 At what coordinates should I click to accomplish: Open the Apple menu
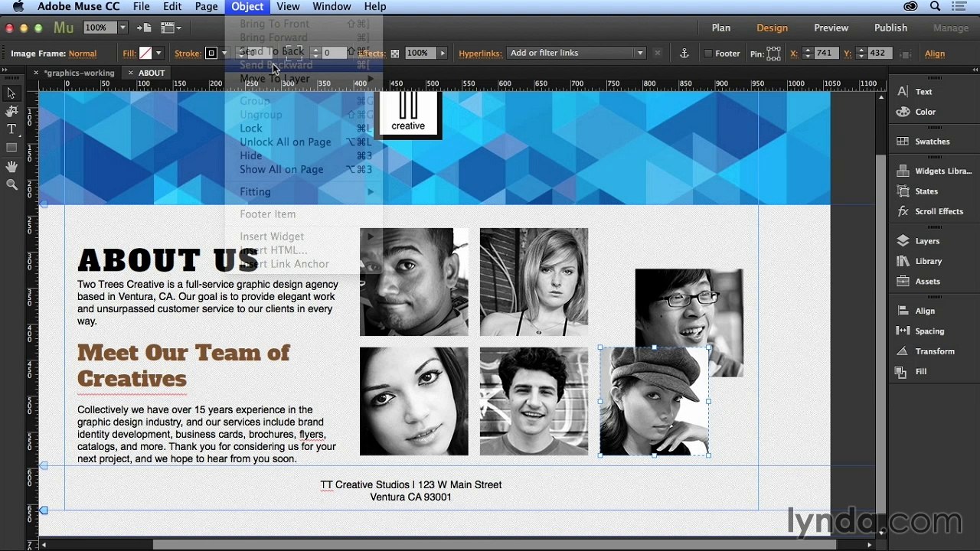(18, 6)
